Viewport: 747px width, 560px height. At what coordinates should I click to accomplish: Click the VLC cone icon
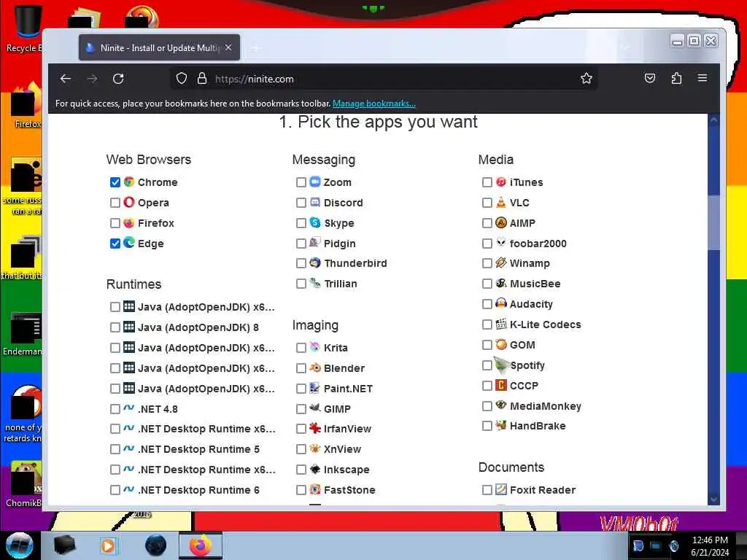pos(500,202)
